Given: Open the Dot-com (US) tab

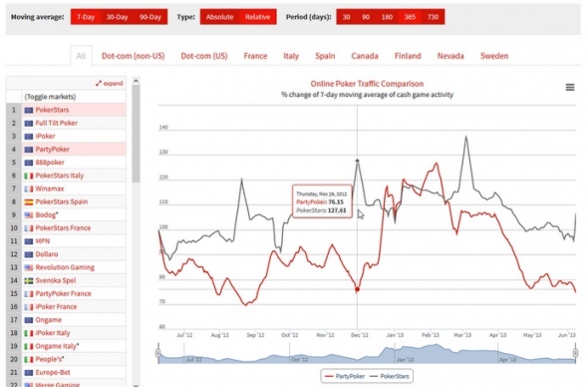Looking at the screenshot, I should 204,56.
